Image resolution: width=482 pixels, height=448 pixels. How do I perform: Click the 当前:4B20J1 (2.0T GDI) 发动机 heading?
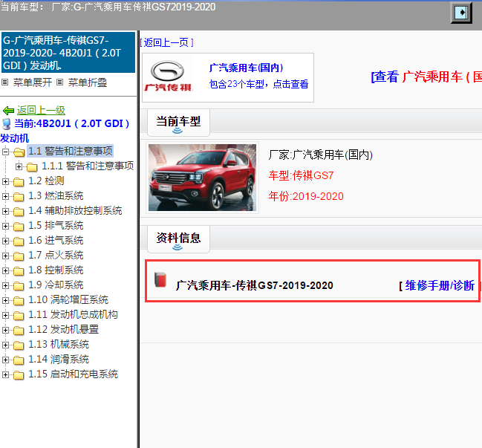(x=66, y=131)
